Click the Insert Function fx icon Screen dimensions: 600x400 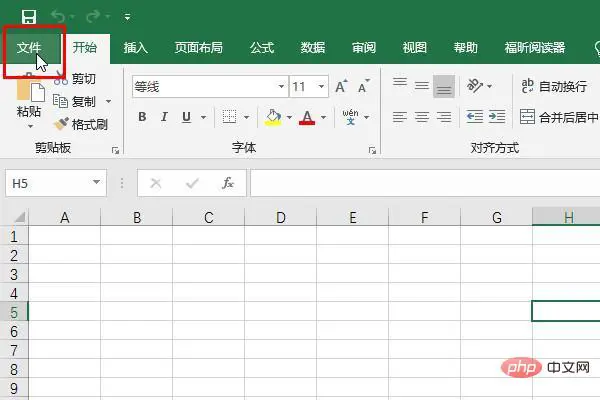[228, 183]
